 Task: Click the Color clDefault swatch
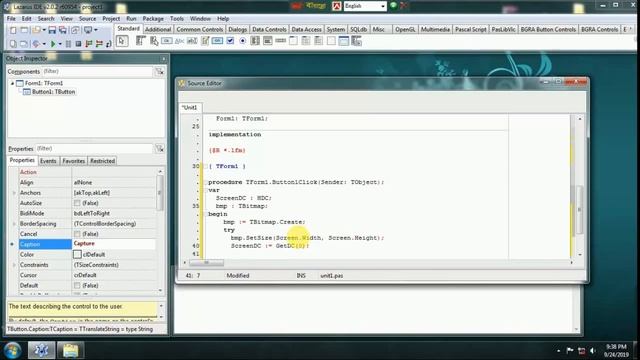pyautogui.click(x=77, y=254)
